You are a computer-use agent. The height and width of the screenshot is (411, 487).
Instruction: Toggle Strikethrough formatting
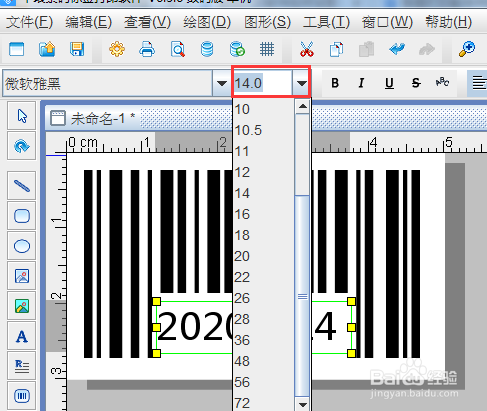416,83
